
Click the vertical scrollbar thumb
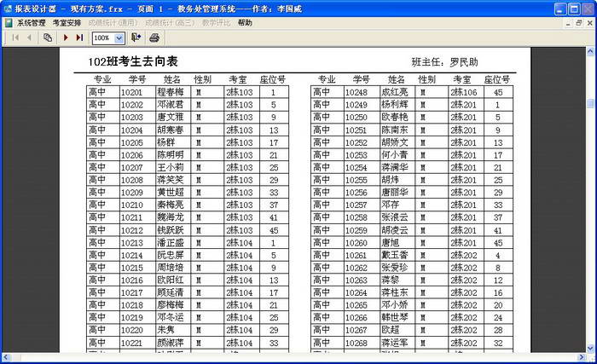click(590, 103)
